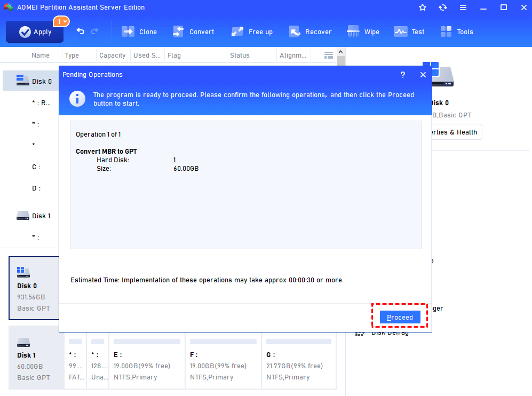532x396 pixels.
Task: Click the Free up icon
Action: (237, 31)
